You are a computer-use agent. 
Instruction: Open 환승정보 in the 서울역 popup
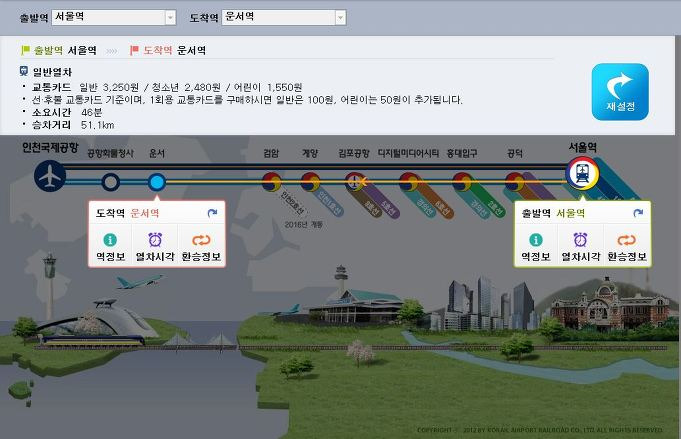click(627, 247)
